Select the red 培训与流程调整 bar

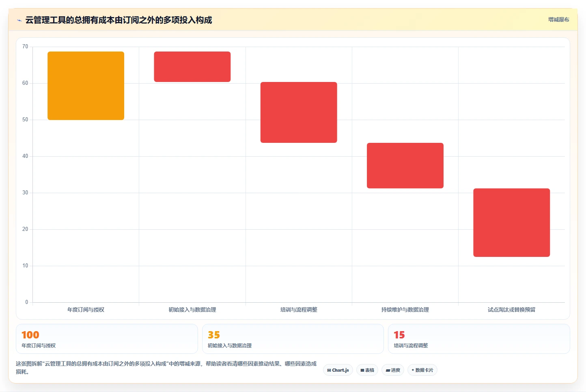point(299,112)
